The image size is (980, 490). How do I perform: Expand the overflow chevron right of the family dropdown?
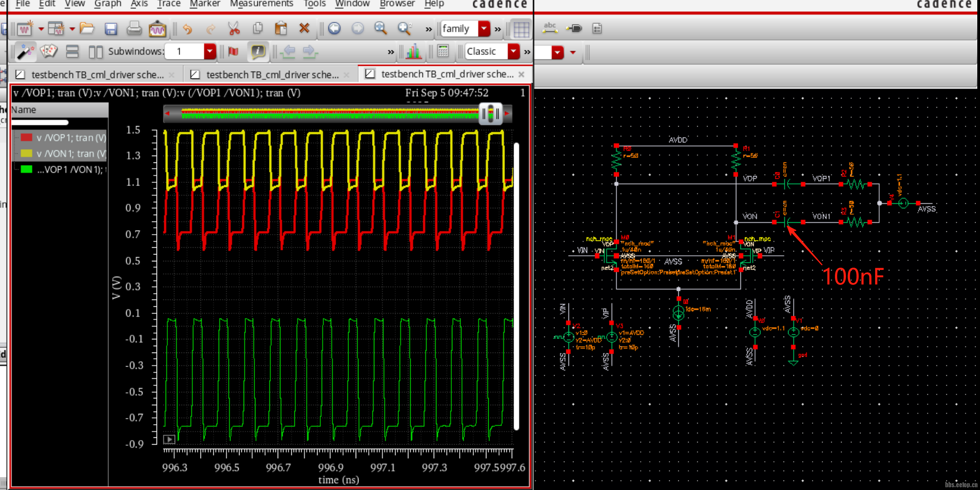click(x=498, y=29)
